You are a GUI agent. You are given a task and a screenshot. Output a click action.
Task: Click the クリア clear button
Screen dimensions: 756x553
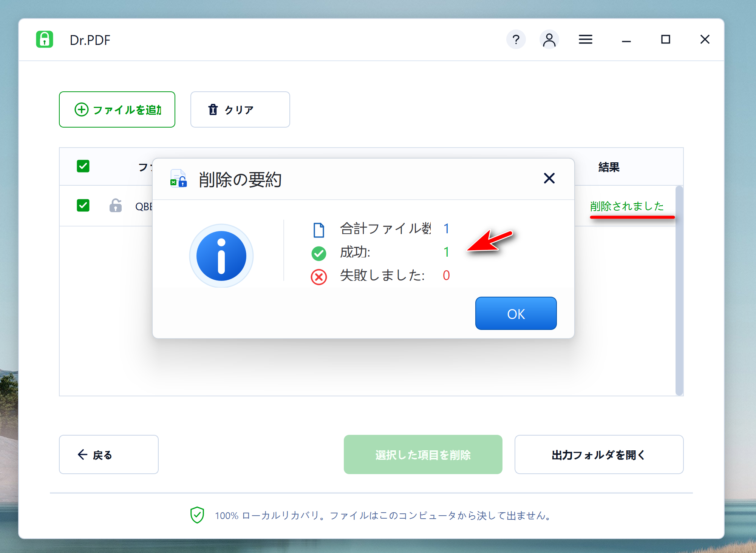tap(240, 109)
